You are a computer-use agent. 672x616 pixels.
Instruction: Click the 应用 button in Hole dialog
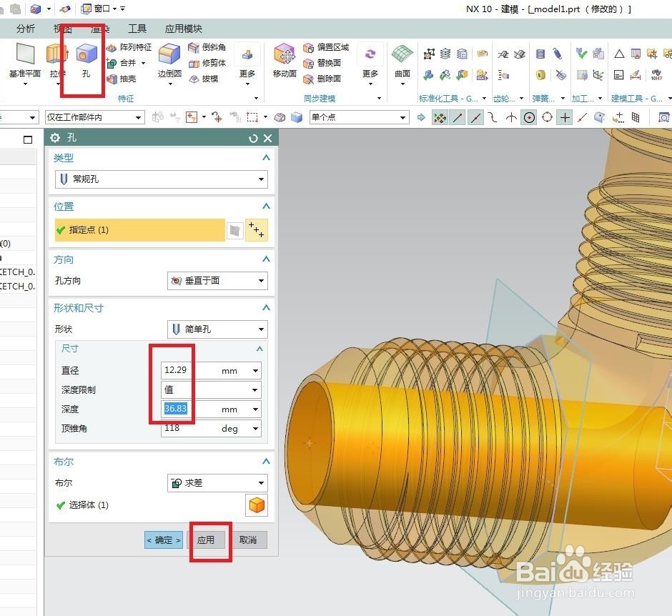[208, 540]
